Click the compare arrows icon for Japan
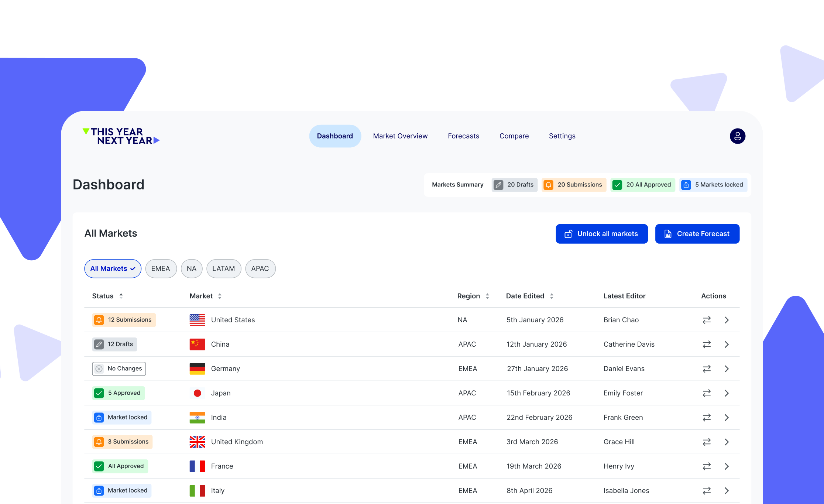Screen dimensions: 824x504 tap(707, 393)
